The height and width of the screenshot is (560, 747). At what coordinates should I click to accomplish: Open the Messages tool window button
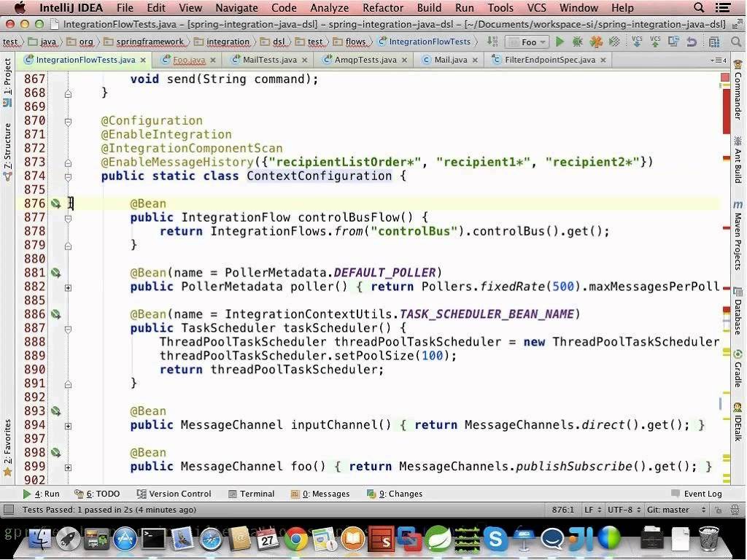click(x=320, y=494)
